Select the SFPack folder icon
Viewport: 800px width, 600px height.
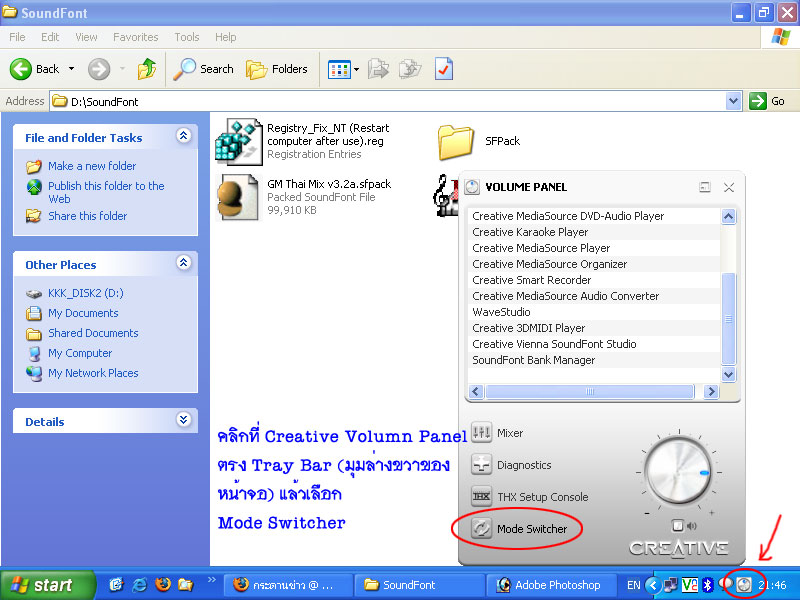tap(455, 142)
